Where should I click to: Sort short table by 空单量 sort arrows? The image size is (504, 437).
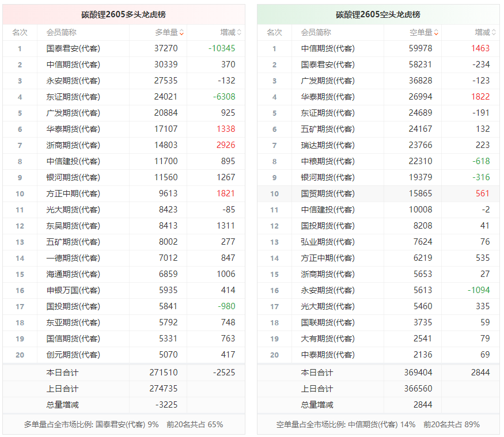pos(436,32)
